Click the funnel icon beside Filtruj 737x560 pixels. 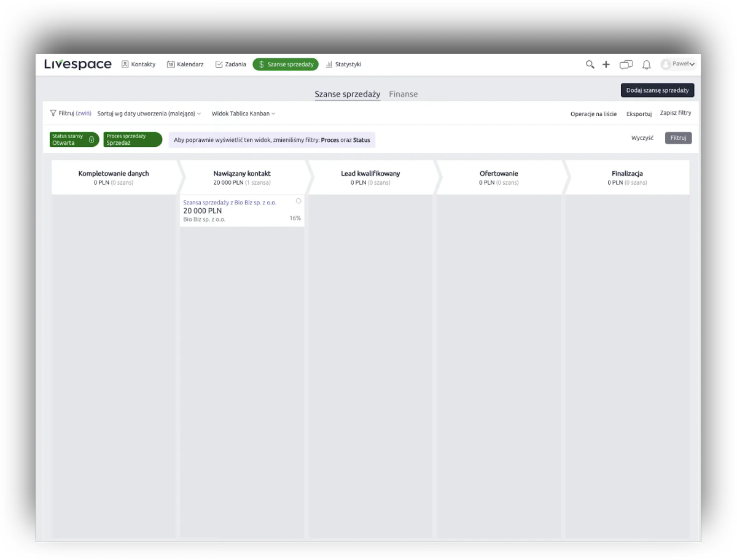coord(53,114)
